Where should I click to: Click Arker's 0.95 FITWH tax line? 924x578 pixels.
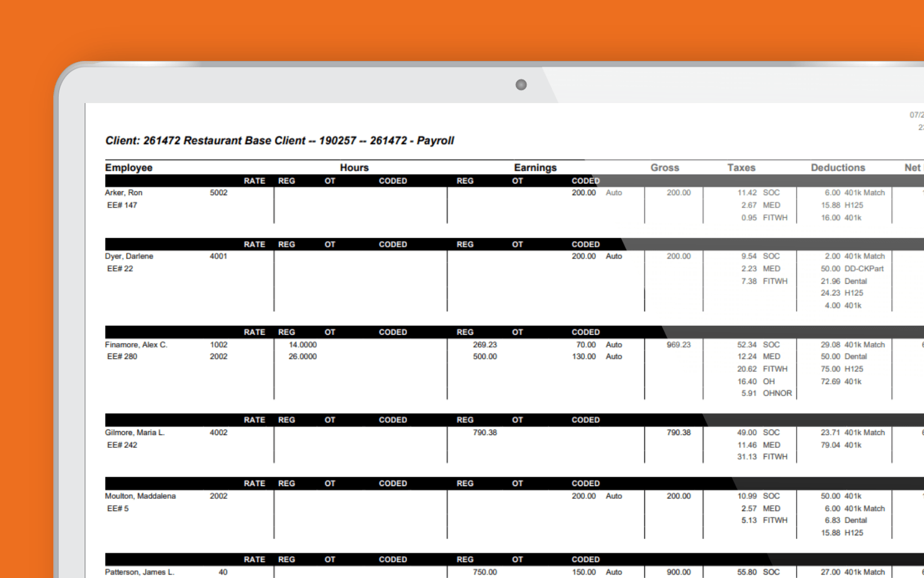764,218
